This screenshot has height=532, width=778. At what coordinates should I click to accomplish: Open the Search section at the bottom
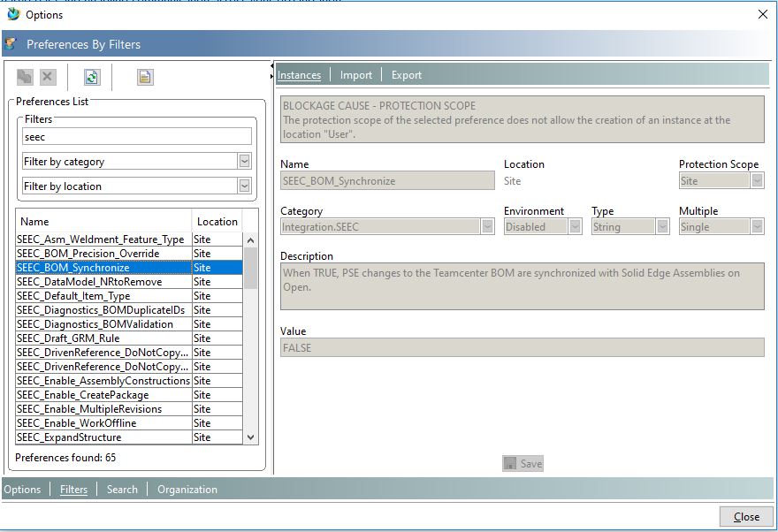121,489
